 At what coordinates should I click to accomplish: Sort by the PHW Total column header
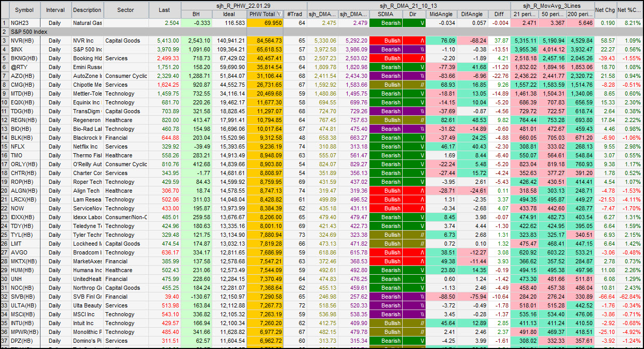(265, 14)
